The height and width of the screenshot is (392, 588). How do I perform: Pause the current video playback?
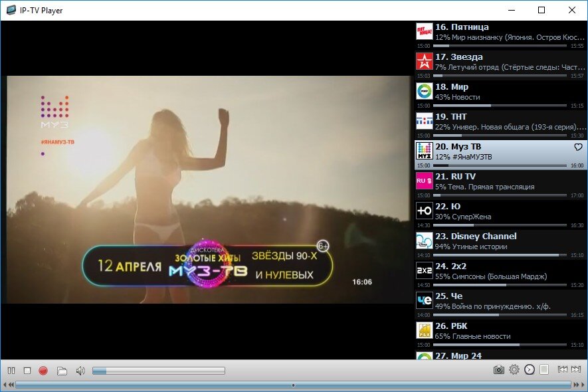[11, 369]
